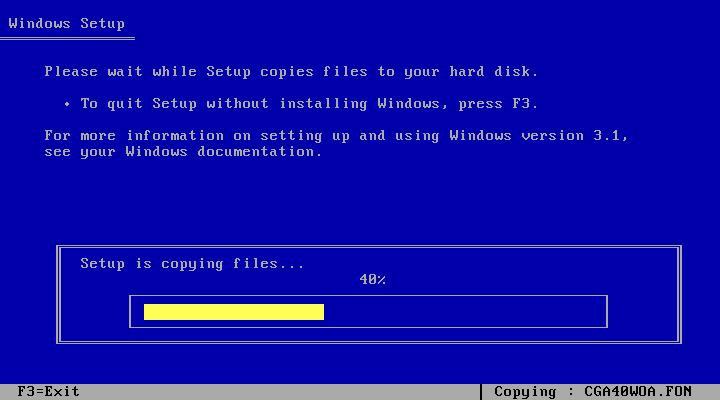This screenshot has width=720, height=400.
Task: Click the yellow filled progress bar segment
Action: pos(234,312)
